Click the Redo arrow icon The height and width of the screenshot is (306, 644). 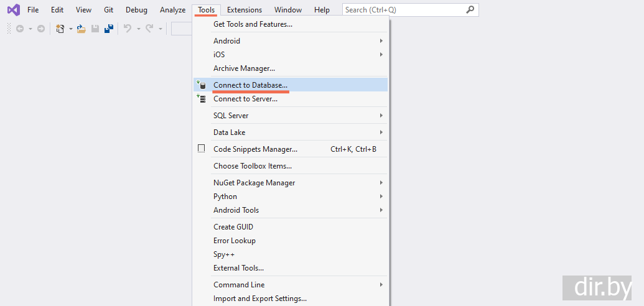[149, 29]
